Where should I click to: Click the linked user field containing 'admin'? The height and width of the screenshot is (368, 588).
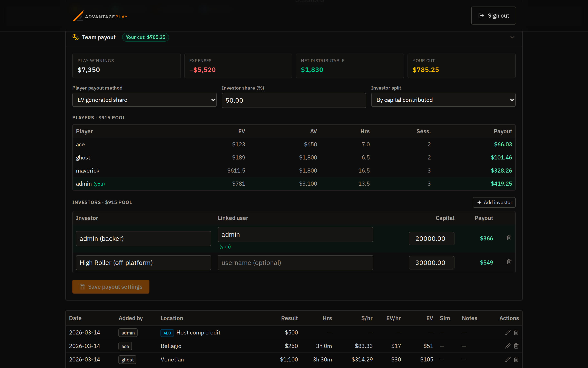[295, 234]
